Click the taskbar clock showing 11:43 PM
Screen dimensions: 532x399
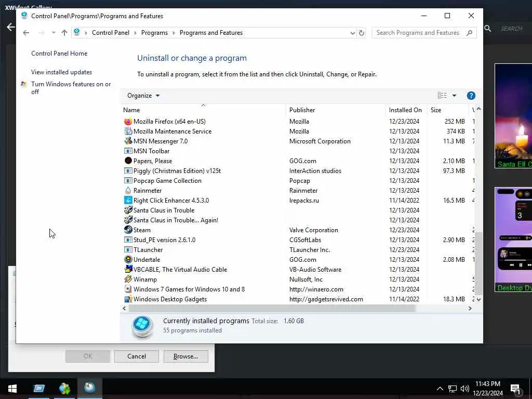point(487,389)
